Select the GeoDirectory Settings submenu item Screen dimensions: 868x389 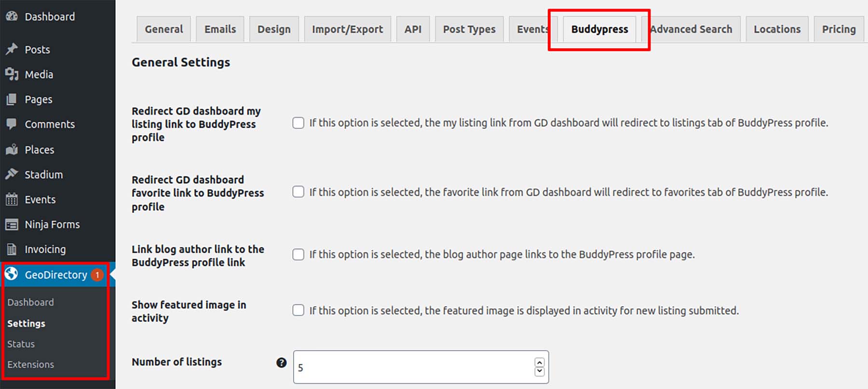pyautogui.click(x=26, y=323)
